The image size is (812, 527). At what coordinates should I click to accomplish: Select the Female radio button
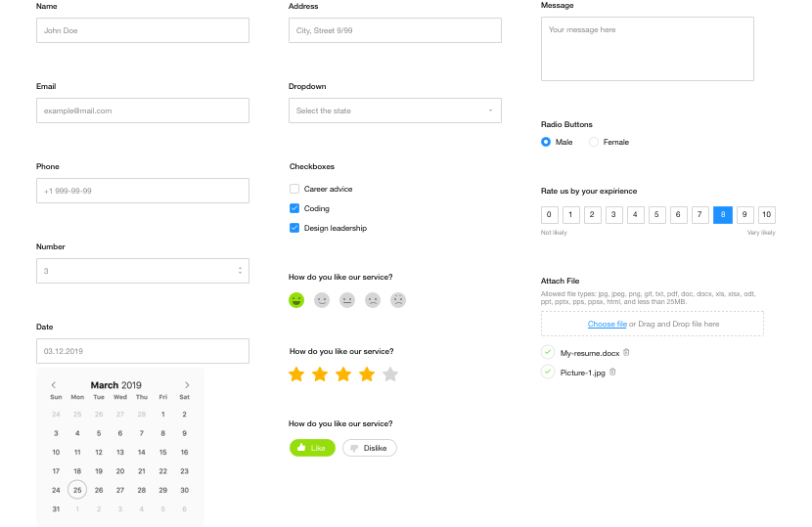point(594,143)
